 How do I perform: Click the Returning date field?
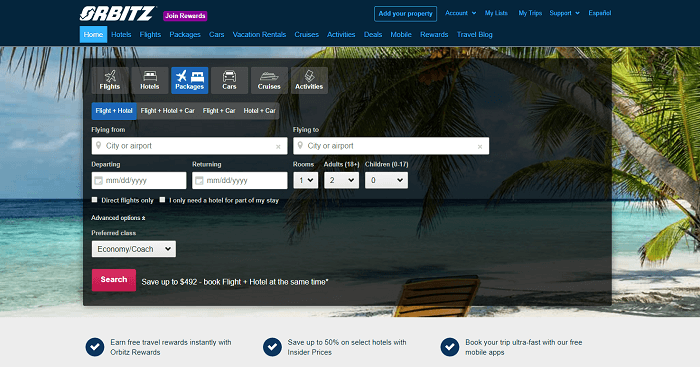coord(240,180)
